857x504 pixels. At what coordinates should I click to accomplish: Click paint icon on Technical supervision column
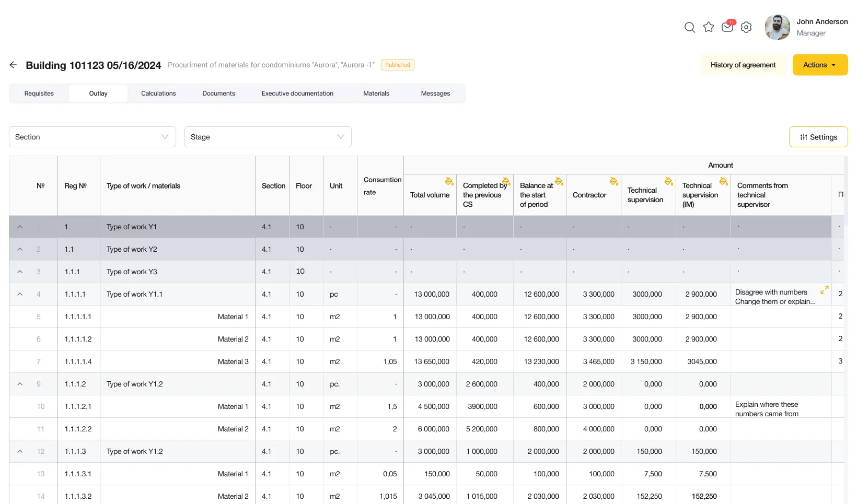[668, 181]
